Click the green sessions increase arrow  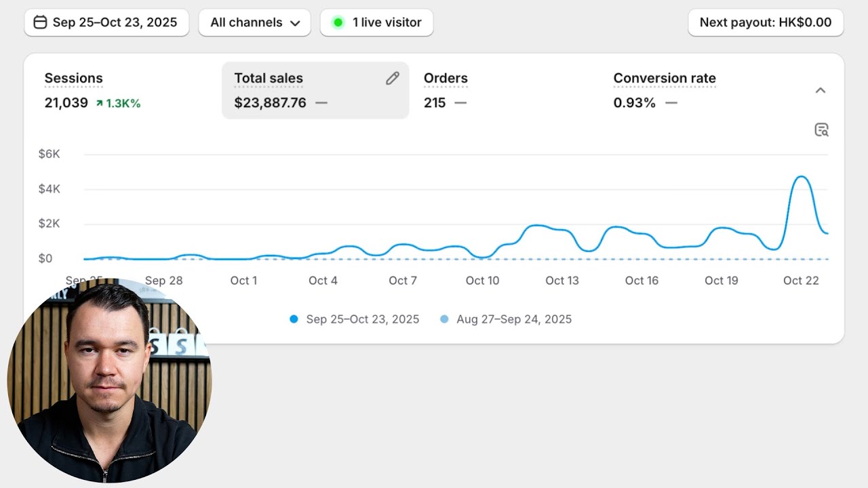pyautogui.click(x=99, y=103)
